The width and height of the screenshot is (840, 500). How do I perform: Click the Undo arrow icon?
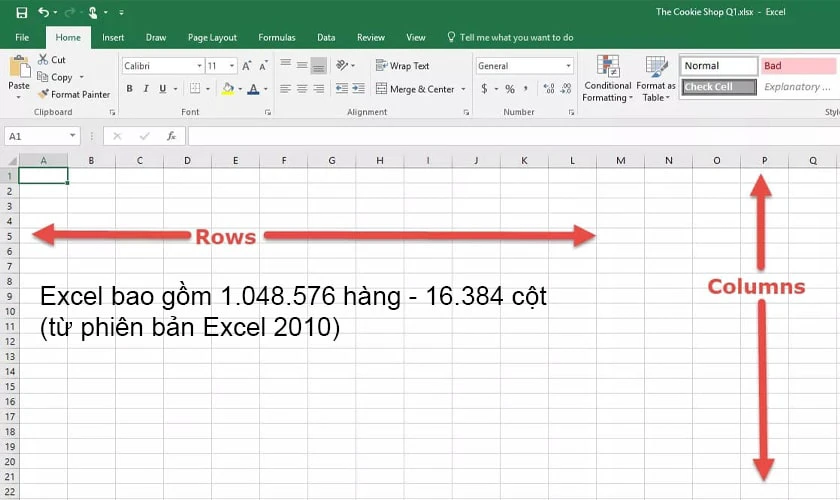(x=43, y=12)
